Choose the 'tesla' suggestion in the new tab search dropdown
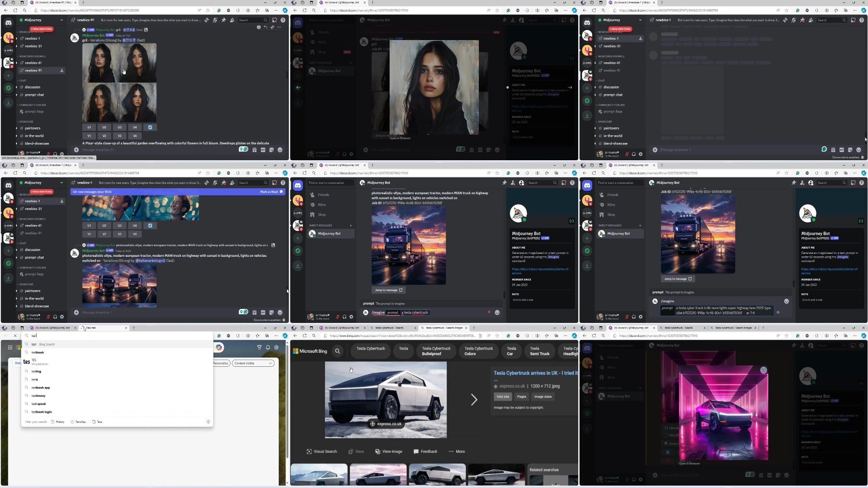Viewport: 868px width, 488px height. point(117,379)
